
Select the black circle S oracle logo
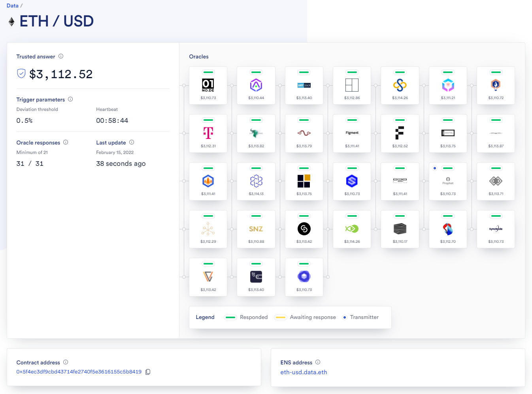[304, 229]
